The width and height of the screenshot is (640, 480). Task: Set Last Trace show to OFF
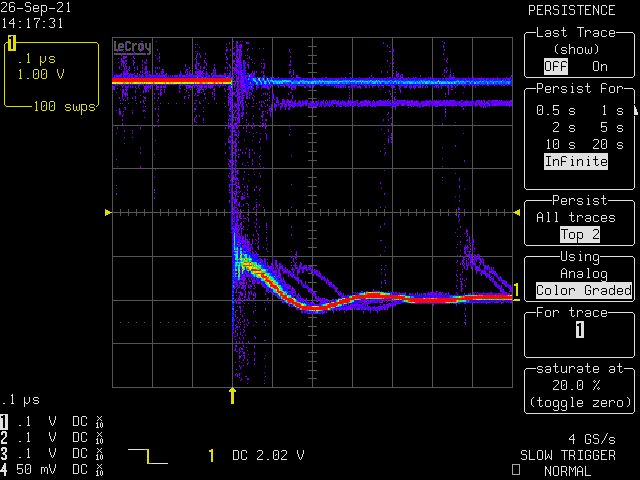pos(554,66)
